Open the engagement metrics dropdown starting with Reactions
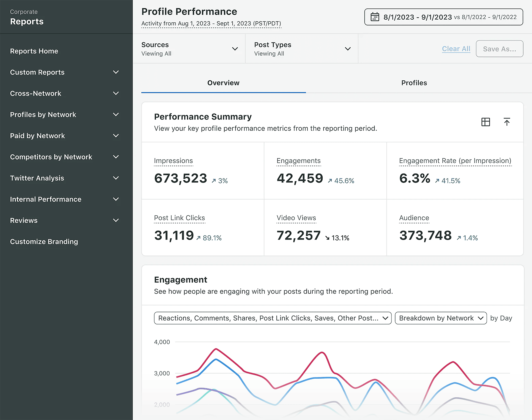Screen dimensions: 532x420 272,318
